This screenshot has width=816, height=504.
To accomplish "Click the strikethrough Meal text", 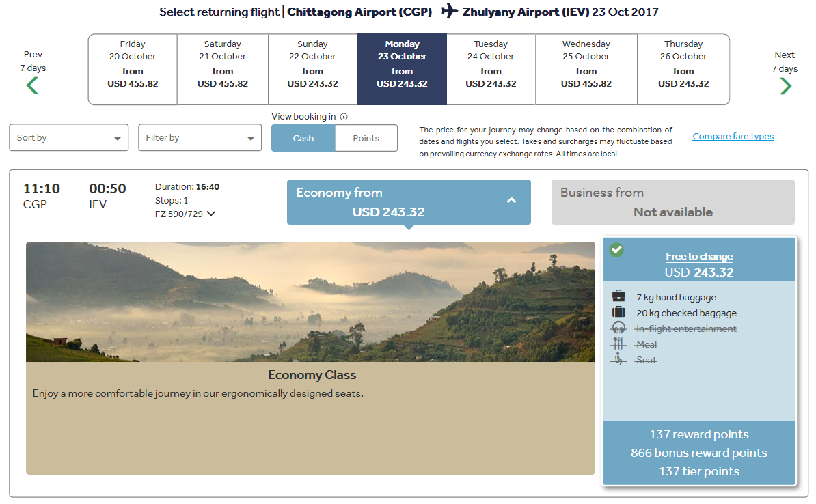I will tap(646, 344).
